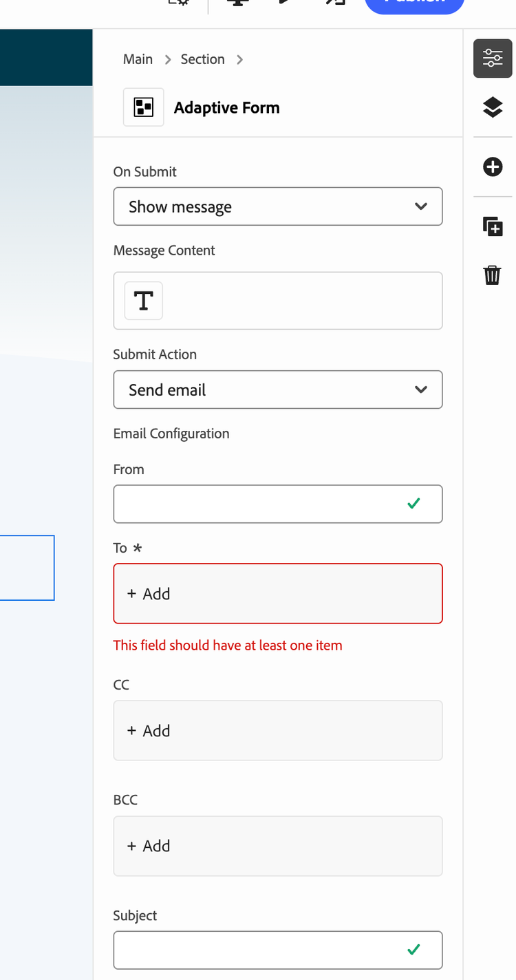
Task: Duplicate the selected component
Action: coord(493,226)
